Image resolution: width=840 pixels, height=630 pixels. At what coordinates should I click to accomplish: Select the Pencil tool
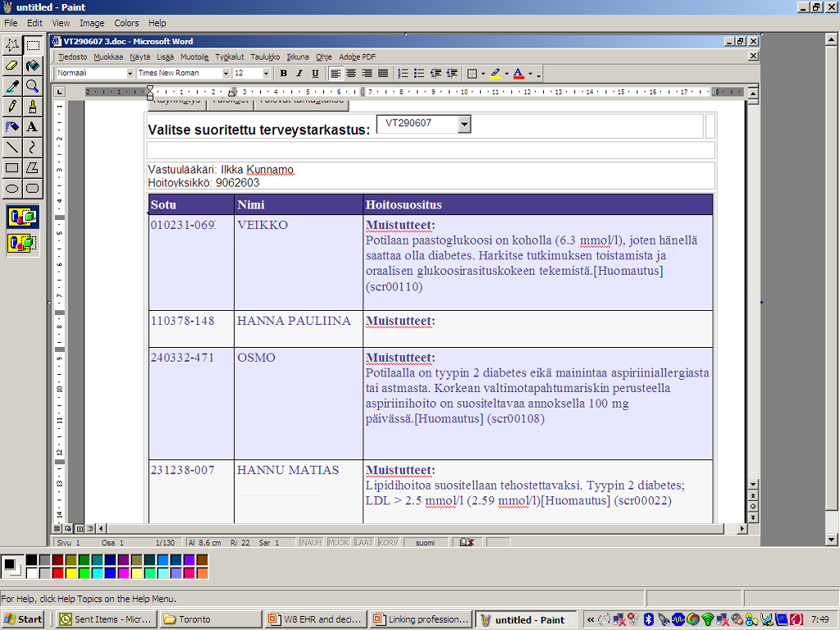coord(11,106)
